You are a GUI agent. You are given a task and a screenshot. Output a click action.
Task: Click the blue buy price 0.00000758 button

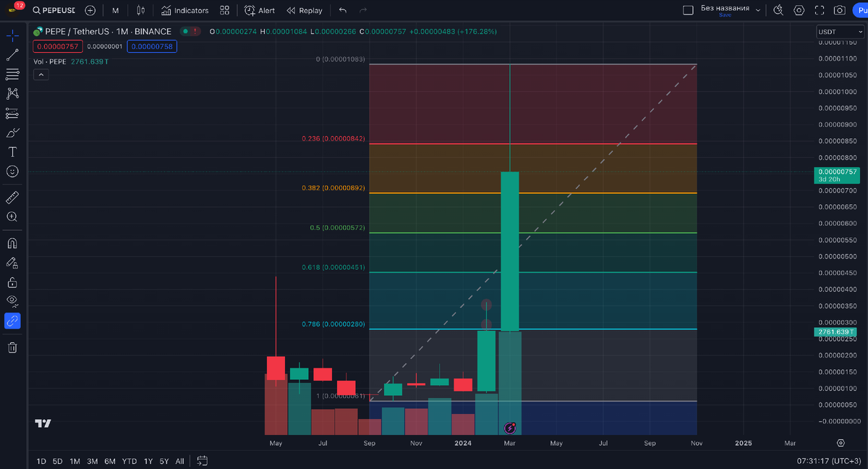(151, 46)
